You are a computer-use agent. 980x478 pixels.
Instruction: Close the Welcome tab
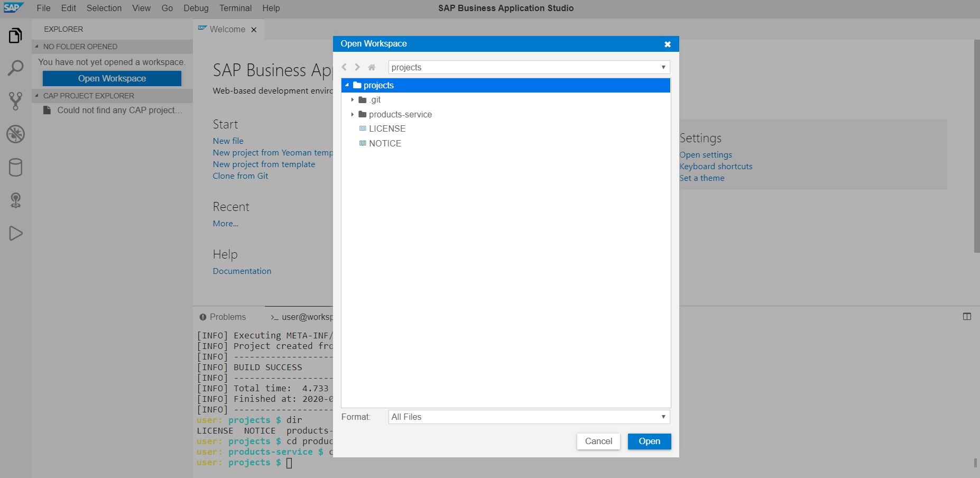tap(254, 30)
